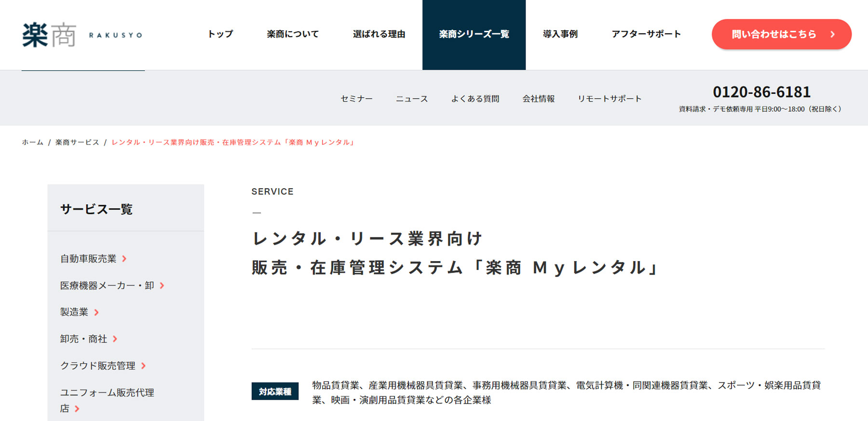Open the 楽商について menu item

pos(293,34)
